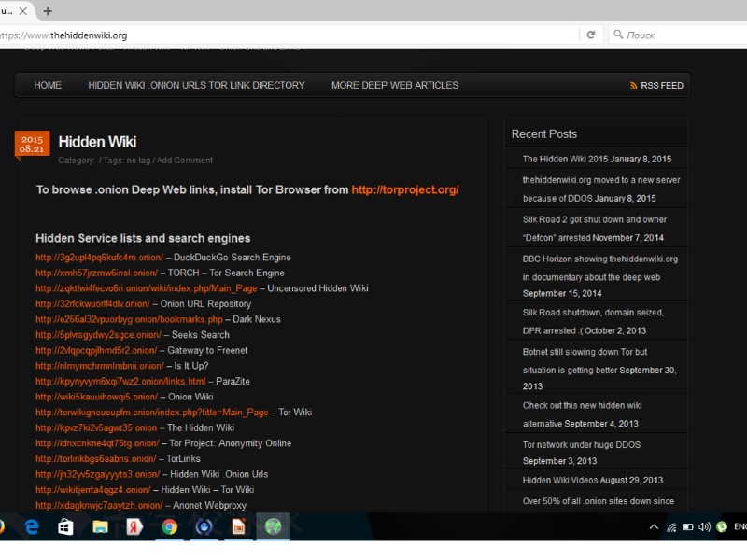Screen dimensions: 747x560
Task: Click the orange RSS icon
Action: (x=634, y=86)
